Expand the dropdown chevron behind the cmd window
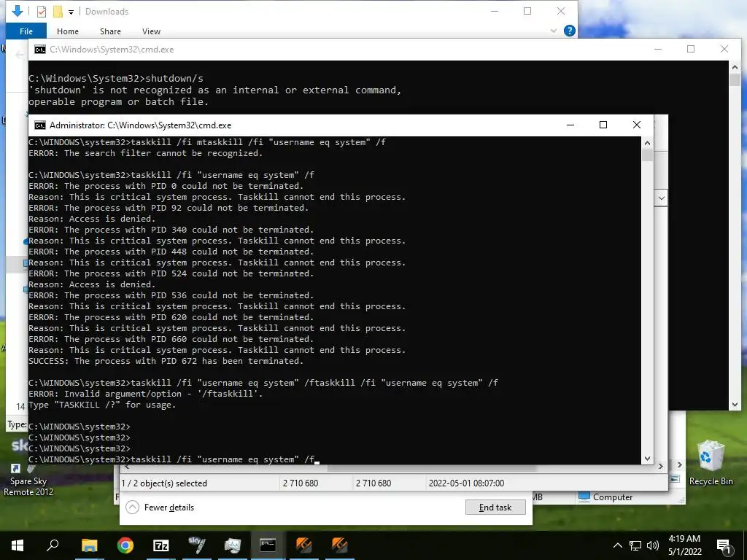The height and width of the screenshot is (560, 747). 661,198
